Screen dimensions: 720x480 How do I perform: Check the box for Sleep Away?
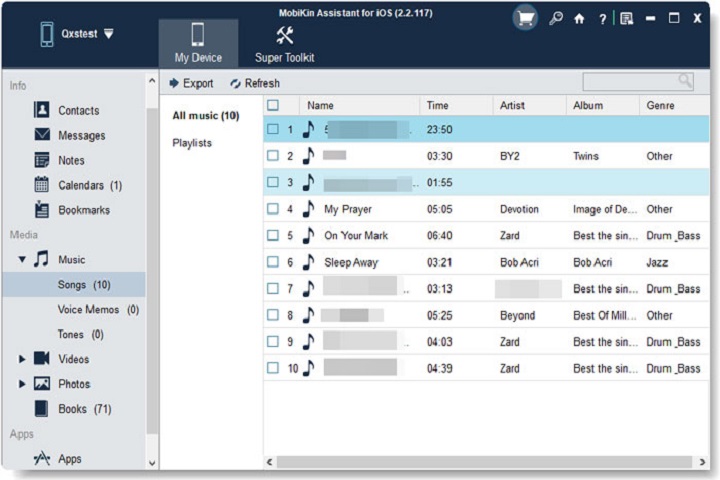pyautogui.click(x=273, y=263)
